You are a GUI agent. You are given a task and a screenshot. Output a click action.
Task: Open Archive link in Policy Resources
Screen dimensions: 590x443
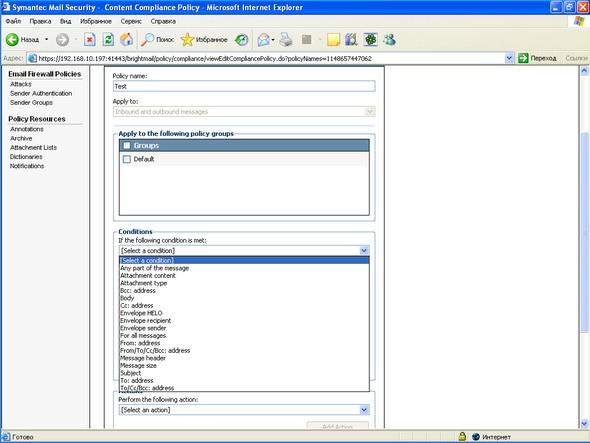pos(21,138)
